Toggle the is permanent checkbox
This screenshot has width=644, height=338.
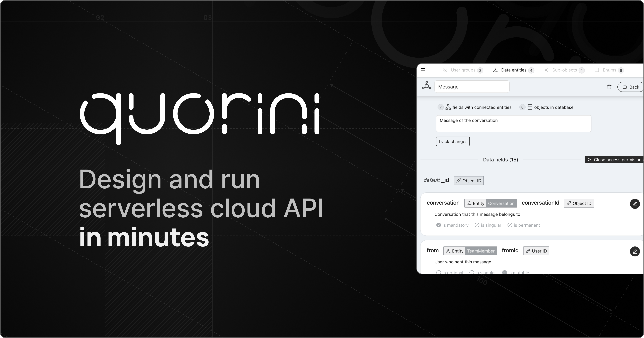click(510, 225)
